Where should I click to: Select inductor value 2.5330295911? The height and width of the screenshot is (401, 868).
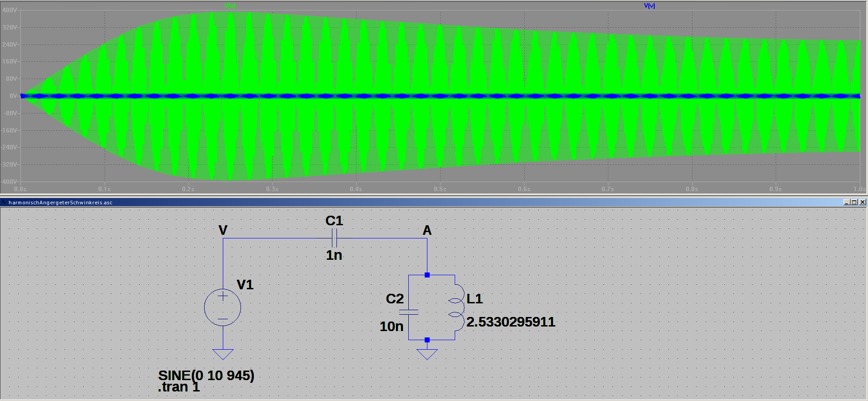pyautogui.click(x=511, y=322)
